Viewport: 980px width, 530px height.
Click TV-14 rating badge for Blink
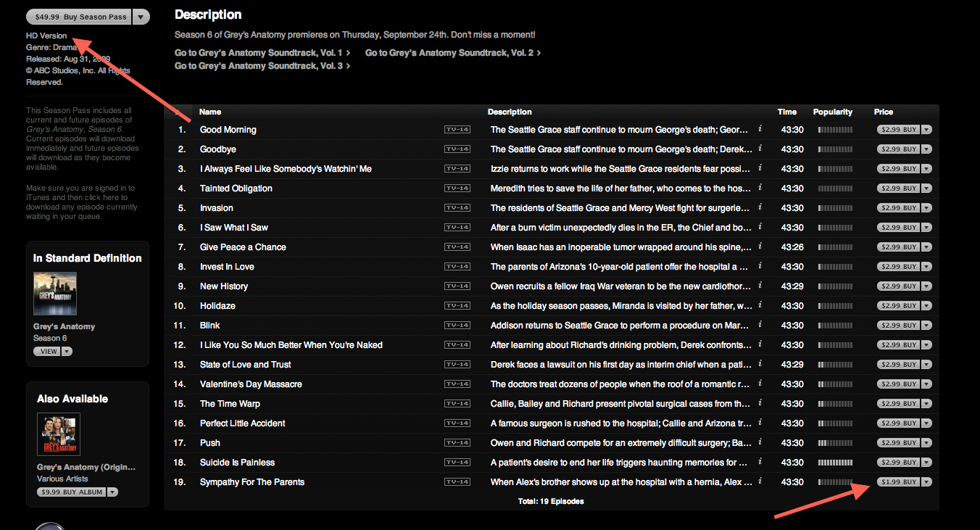457,326
